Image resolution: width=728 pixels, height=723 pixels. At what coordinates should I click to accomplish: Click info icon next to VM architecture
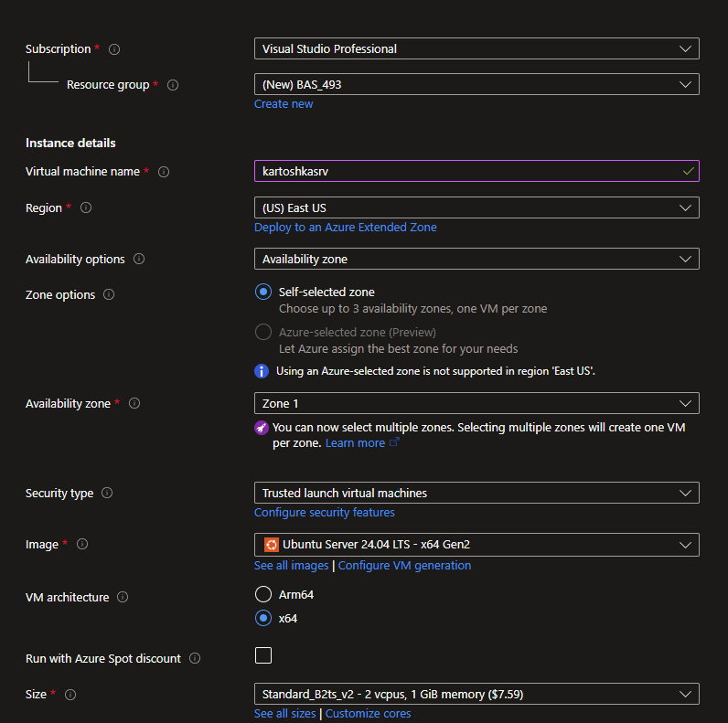click(x=123, y=597)
